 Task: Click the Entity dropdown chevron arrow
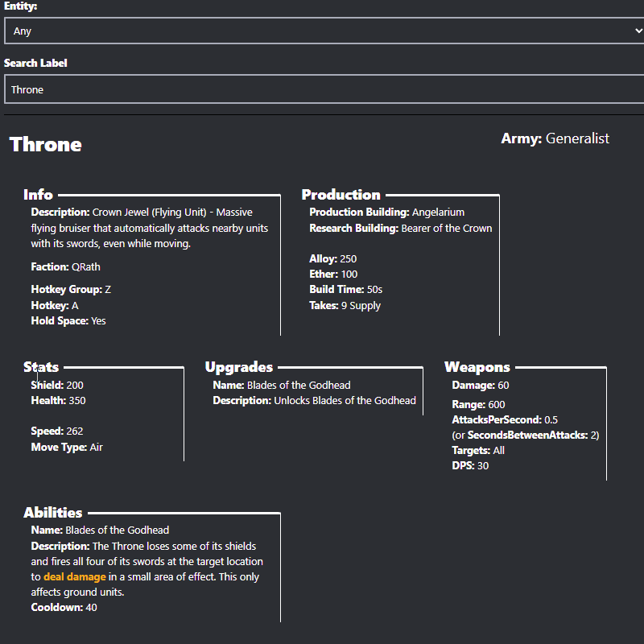638,31
